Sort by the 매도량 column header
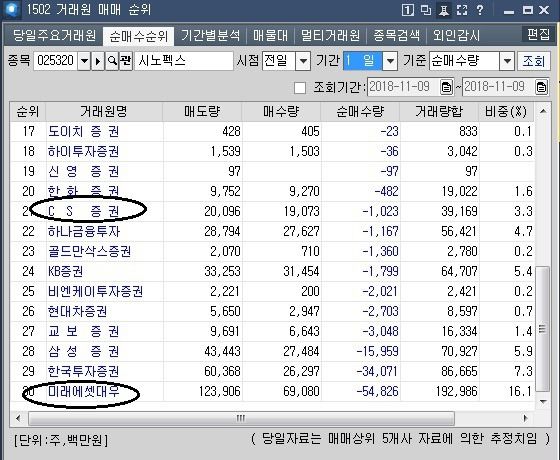Viewport: 560px width, 460px height. [x=202, y=112]
